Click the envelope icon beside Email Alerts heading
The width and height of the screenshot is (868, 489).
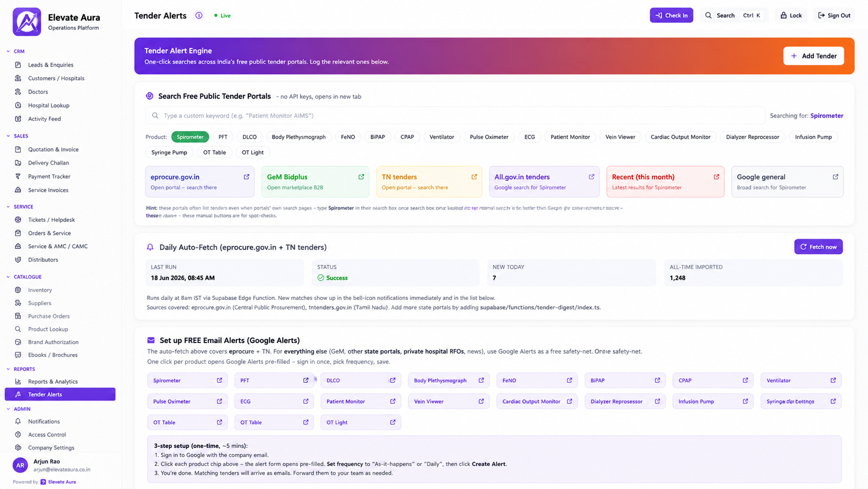[151, 340]
